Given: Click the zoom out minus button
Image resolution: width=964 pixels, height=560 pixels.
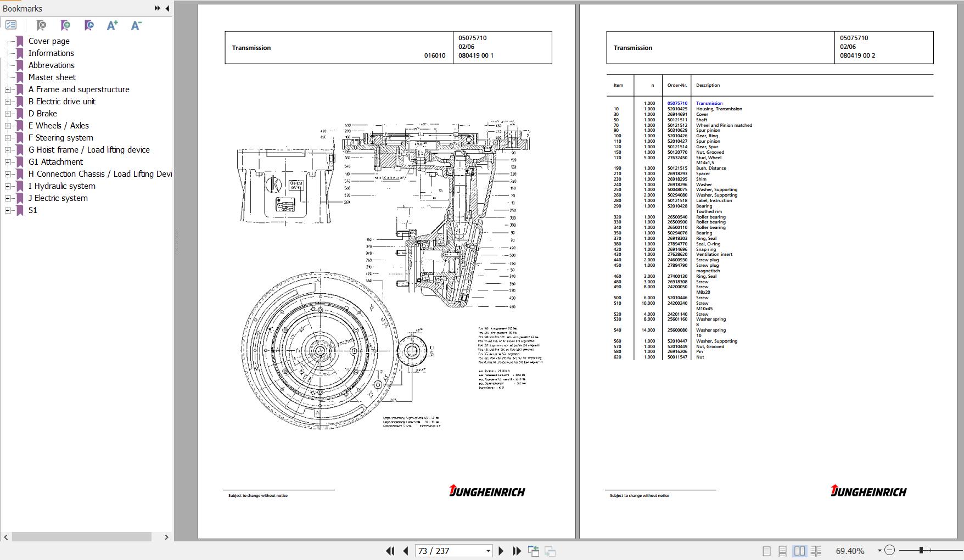Looking at the screenshot, I should coord(890,550).
